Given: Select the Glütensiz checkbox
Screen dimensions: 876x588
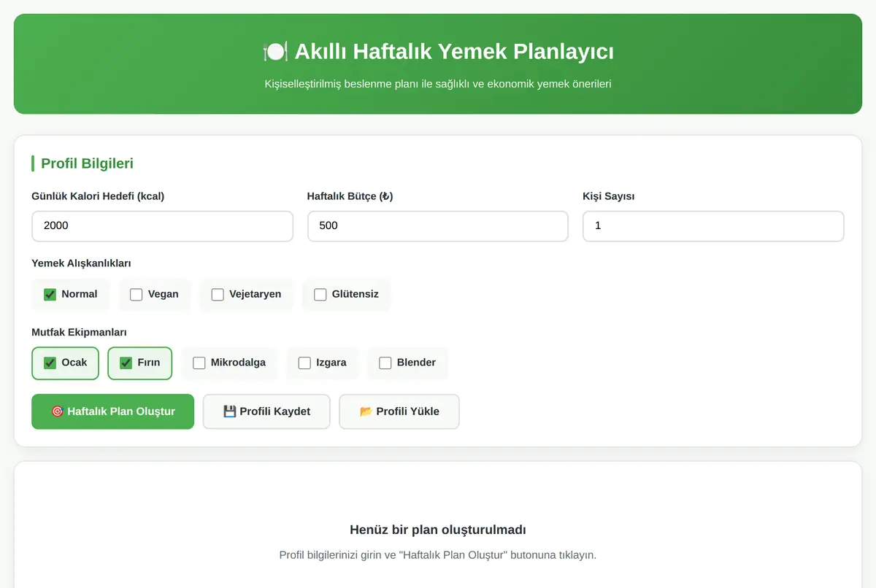Looking at the screenshot, I should coord(320,295).
